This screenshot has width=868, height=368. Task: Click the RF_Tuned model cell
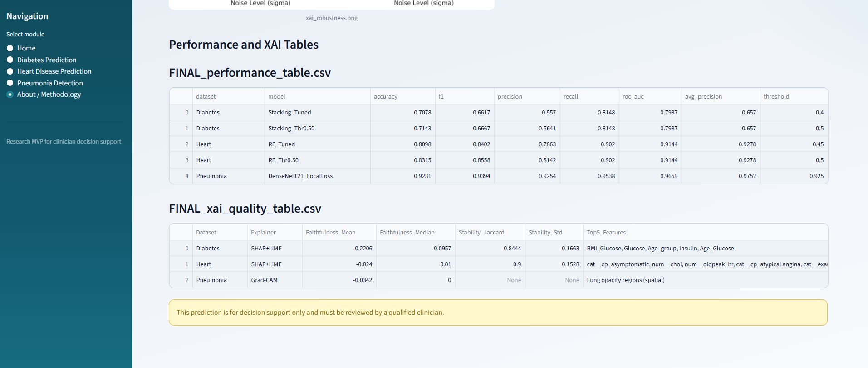click(x=317, y=144)
